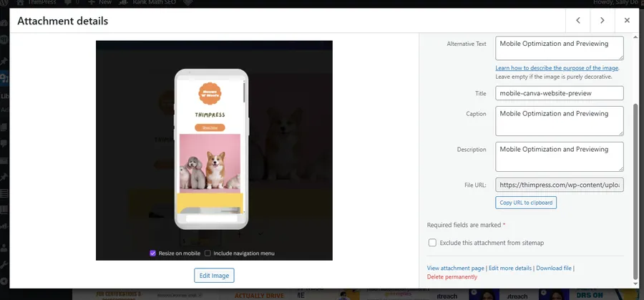Select Delete permanently

click(454, 276)
